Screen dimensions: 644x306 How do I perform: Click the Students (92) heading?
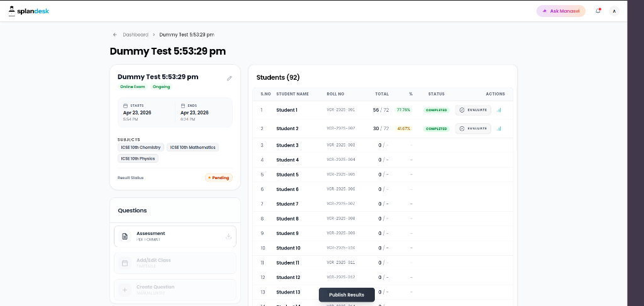[x=278, y=77]
